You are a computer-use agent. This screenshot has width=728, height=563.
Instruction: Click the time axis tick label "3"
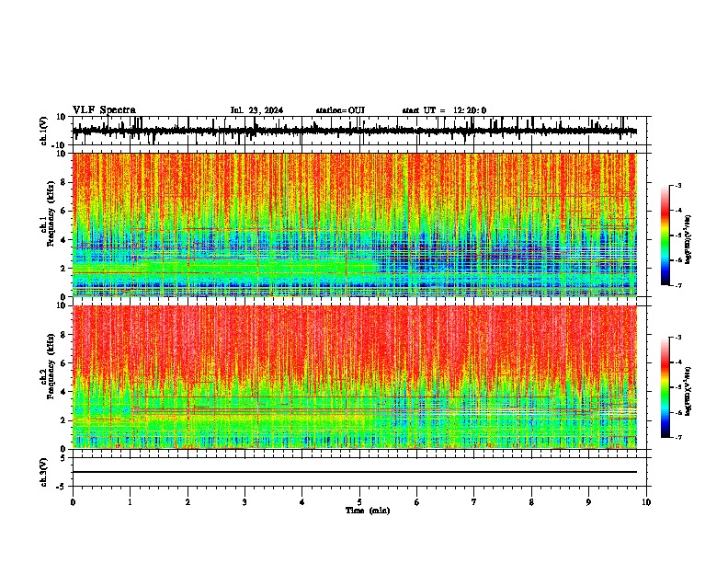[245, 502]
